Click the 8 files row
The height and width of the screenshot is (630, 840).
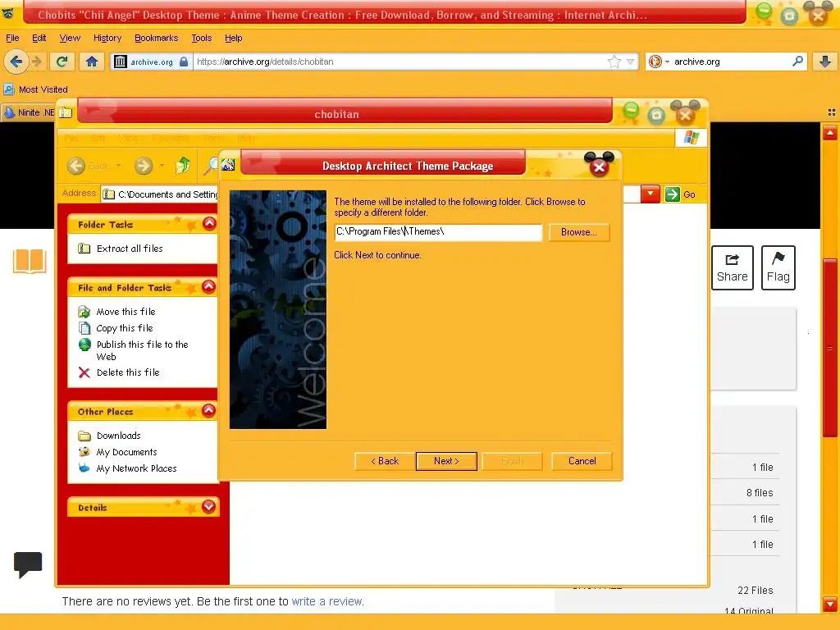pos(760,493)
